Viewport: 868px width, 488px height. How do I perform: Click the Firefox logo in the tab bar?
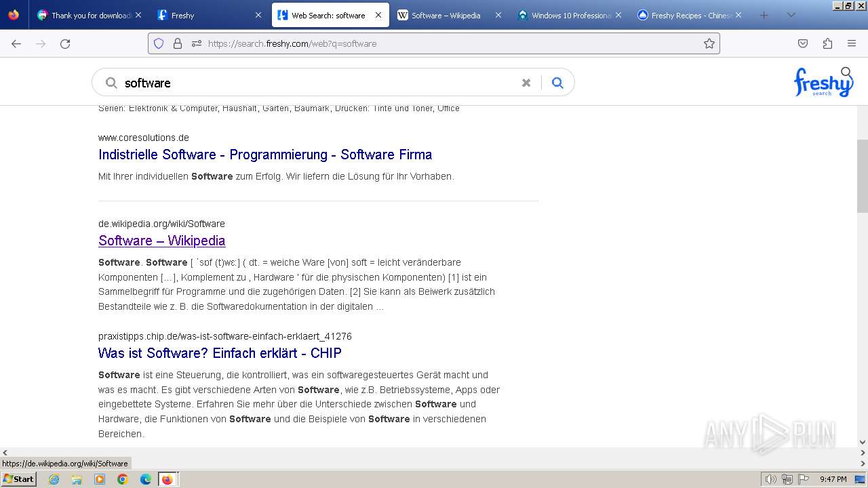(14, 15)
